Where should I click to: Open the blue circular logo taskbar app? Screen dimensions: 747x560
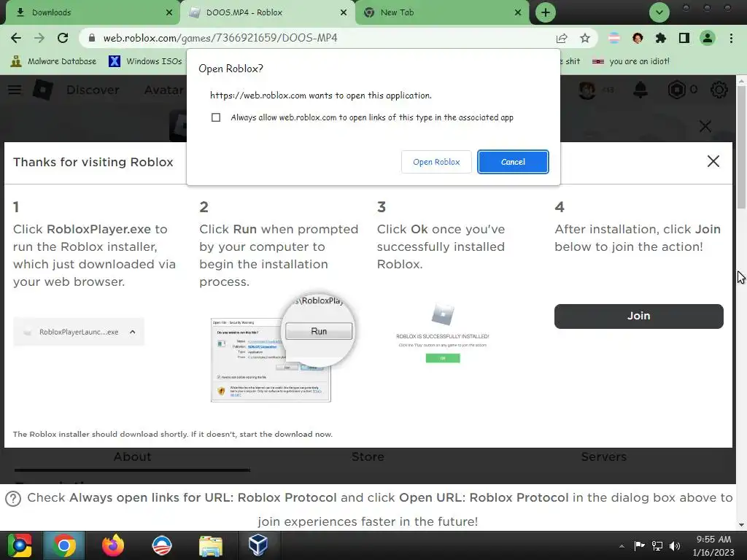[x=162, y=545]
